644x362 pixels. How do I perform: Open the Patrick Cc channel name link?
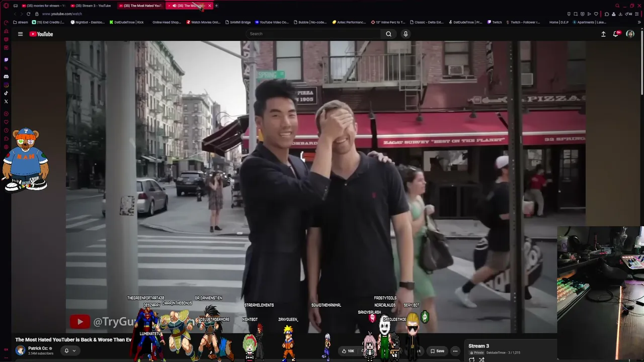[38, 348]
